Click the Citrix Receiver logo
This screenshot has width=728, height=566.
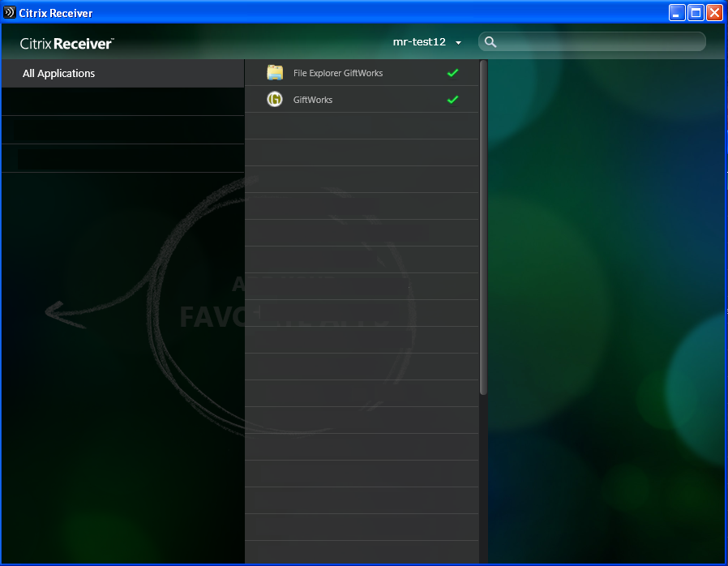tap(66, 43)
